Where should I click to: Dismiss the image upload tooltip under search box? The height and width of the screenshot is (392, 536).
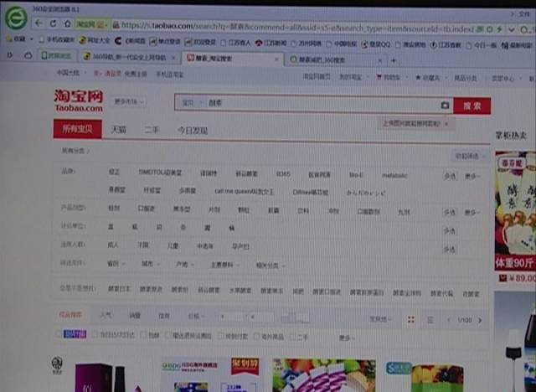(x=446, y=124)
